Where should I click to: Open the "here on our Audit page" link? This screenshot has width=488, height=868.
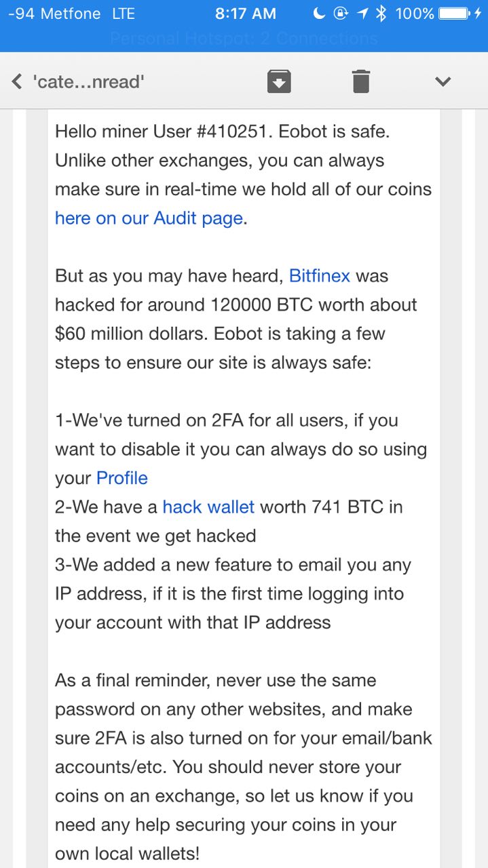pos(149,218)
